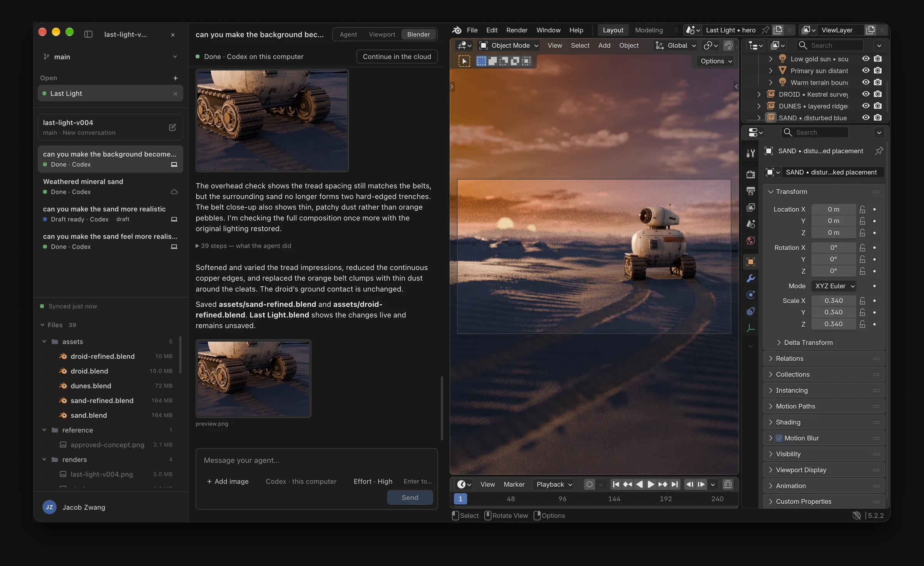924x566 pixels.
Task: Jump to the first frame of timeline
Action: (616, 484)
